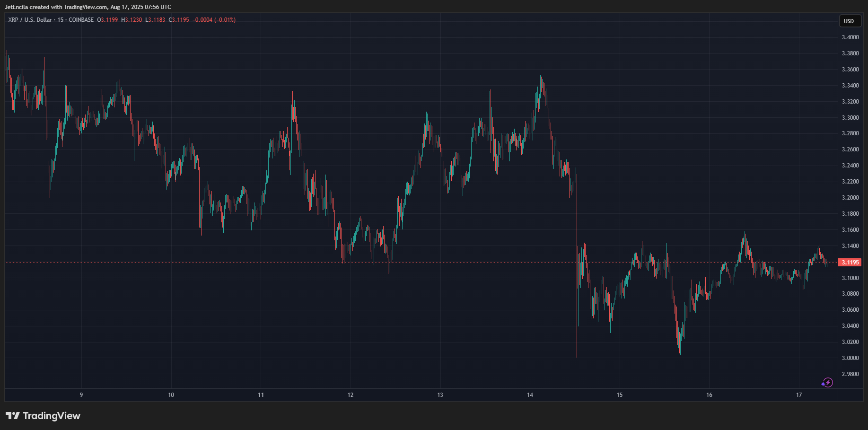Click the low value L3.1183
The height and width of the screenshot is (430, 868).
pyautogui.click(x=155, y=20)
